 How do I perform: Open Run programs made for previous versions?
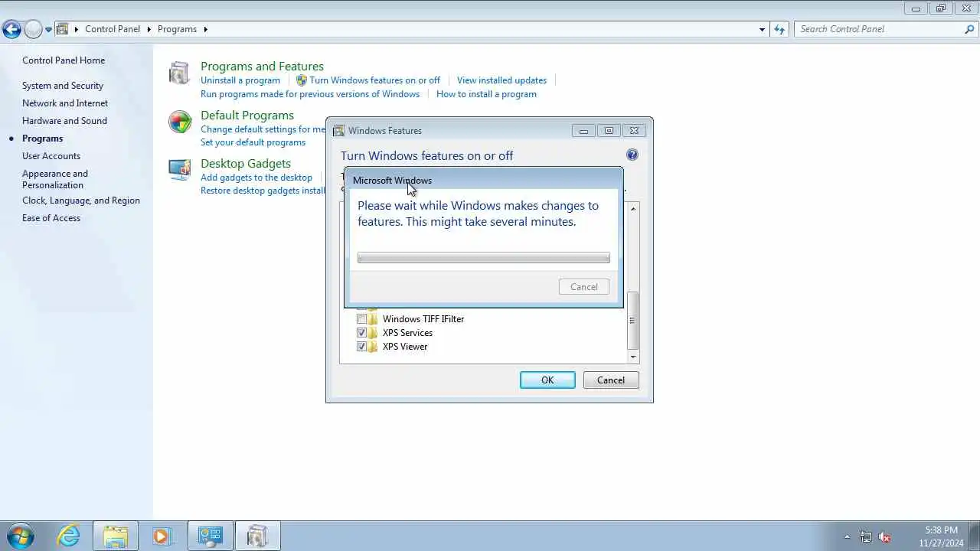[x=310, y=94]
